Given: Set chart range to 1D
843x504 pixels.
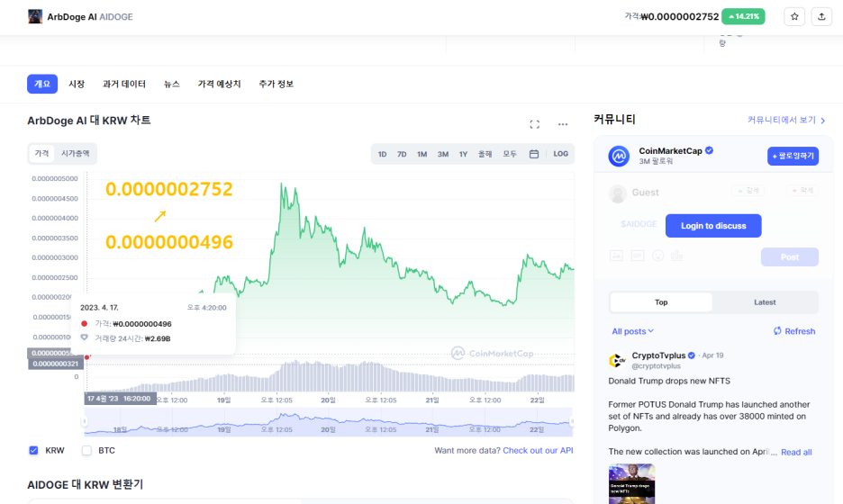Looking at the screenshot, I should coord(382,154).
